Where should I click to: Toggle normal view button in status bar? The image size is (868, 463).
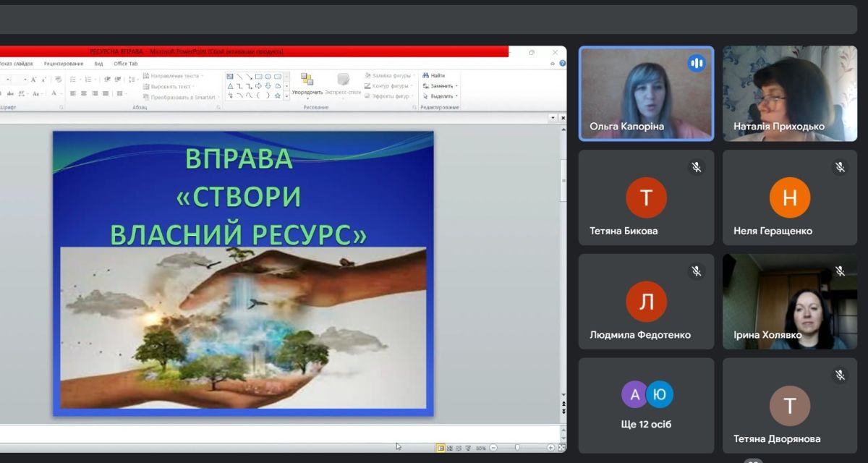point(440,449)
